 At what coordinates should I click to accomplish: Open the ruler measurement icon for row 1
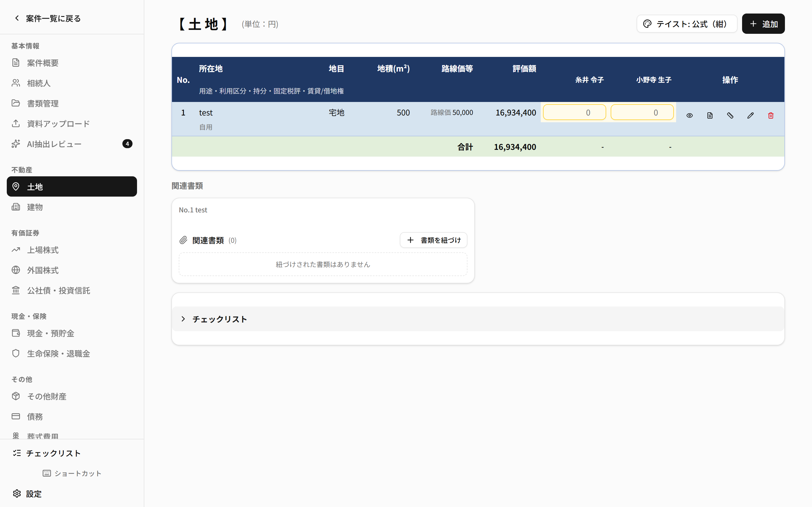pos(730,115)
